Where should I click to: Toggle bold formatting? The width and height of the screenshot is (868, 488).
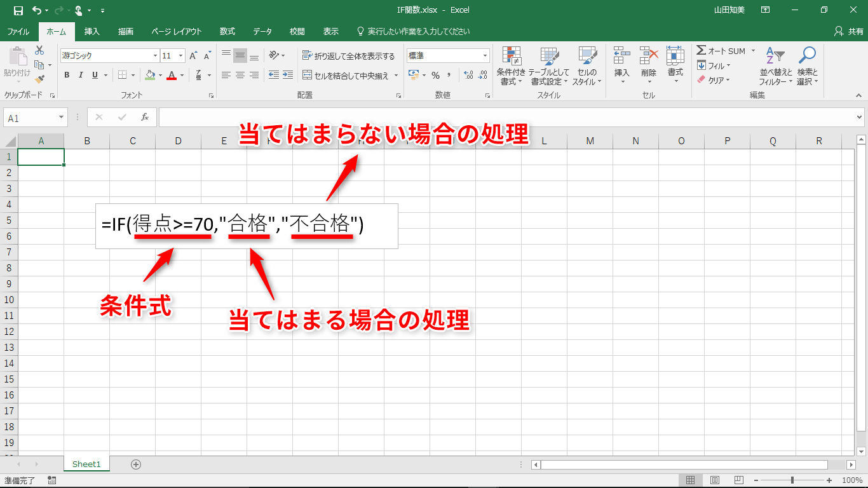click(67, 75)
